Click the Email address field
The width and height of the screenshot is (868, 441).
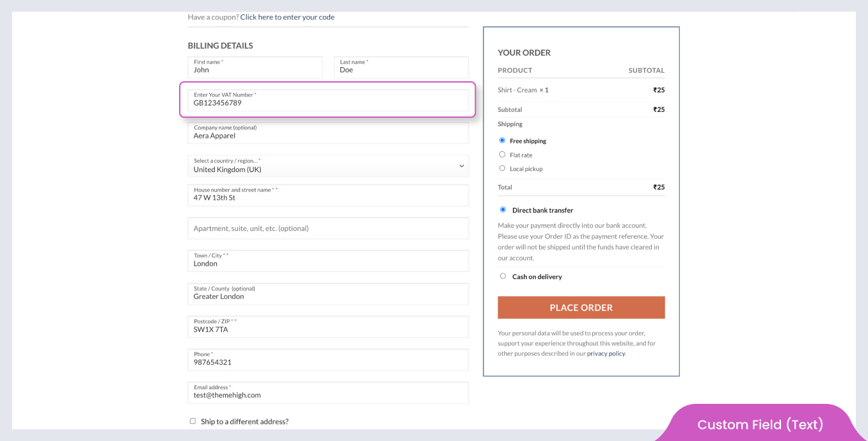click(327, 393)
